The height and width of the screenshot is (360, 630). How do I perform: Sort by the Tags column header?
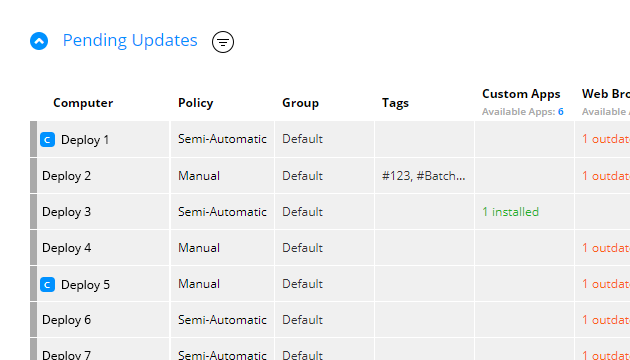click(x=395, y=103)
